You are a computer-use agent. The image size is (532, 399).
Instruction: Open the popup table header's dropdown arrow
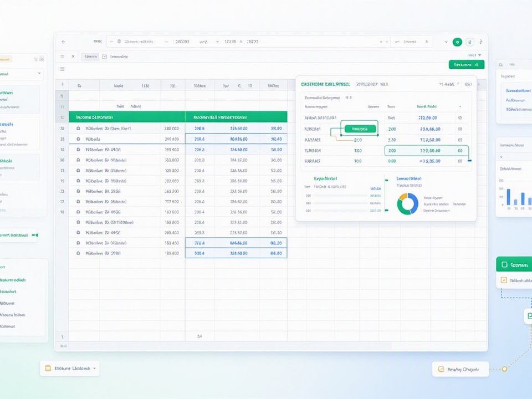click(460, 106)
